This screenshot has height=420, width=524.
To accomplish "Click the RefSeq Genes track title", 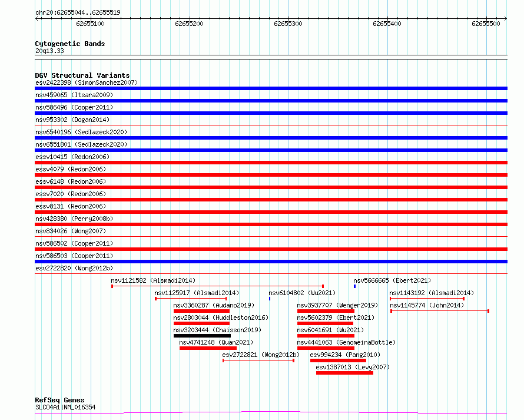I will [x=59, y=400].
